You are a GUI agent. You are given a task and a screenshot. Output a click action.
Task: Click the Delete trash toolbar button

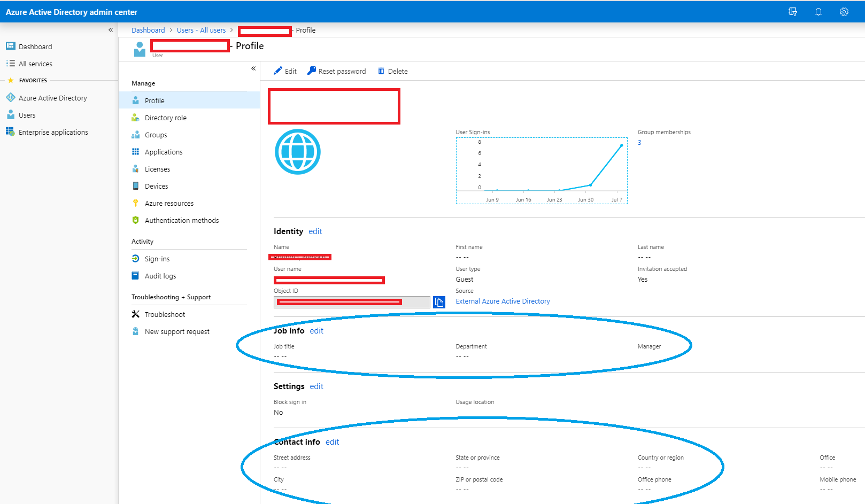click(x=393, y=71)
